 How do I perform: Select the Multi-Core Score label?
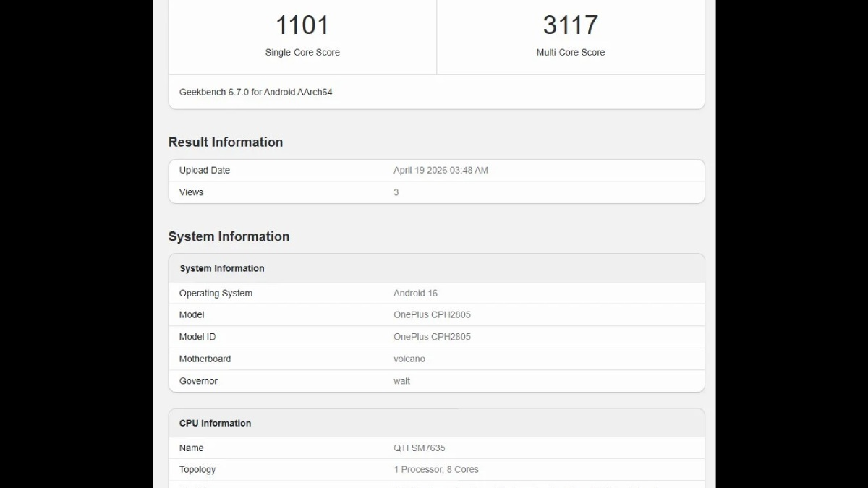[x=570, y=52]
